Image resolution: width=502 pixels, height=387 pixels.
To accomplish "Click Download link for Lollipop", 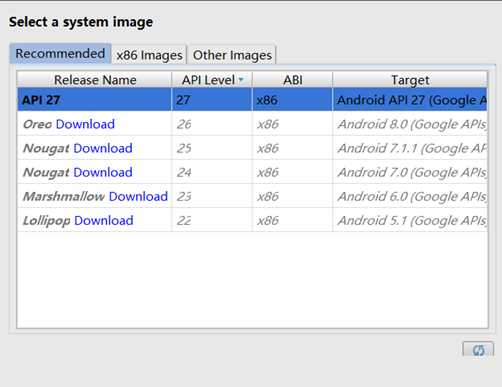I will [x=104, y=220].
